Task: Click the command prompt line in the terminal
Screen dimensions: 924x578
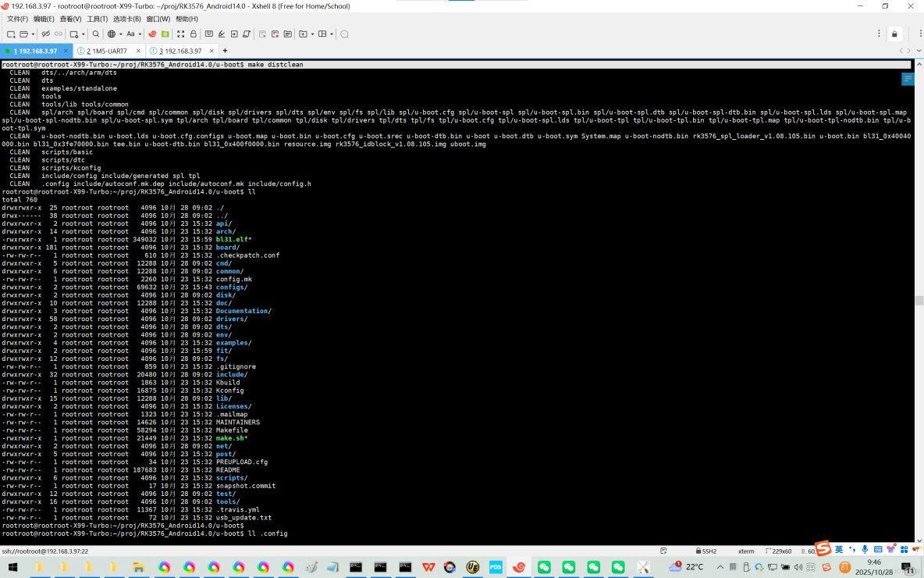Action: pyautogui.click(x=144, y=533)
